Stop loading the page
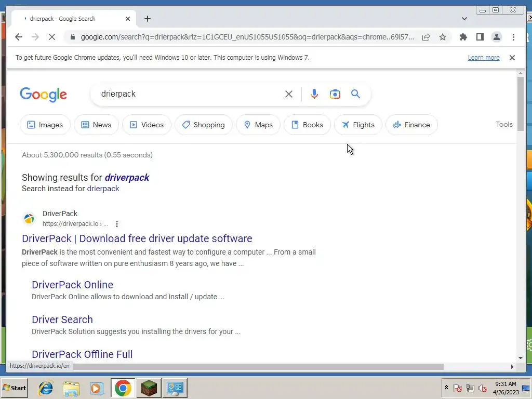 pyautogui.click(x=52, y=37)
